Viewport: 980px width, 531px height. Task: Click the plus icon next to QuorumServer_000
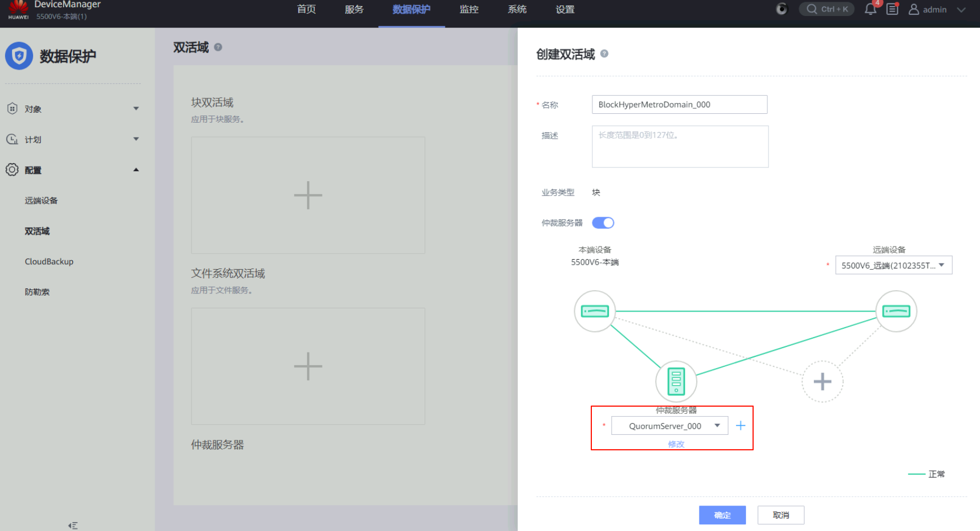[x=740, y=425]
